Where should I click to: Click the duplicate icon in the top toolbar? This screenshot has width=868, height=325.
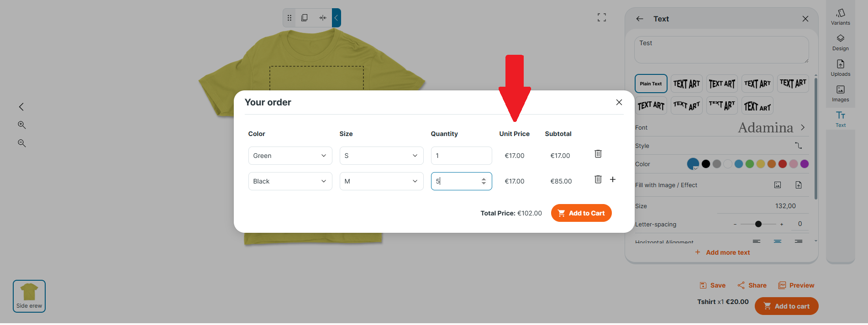coord(305,18)
